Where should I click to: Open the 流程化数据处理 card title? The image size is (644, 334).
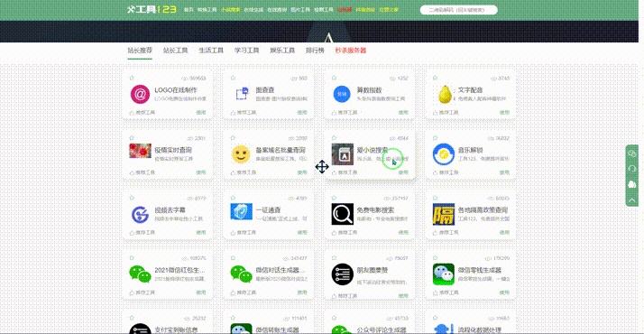[480, 329]
